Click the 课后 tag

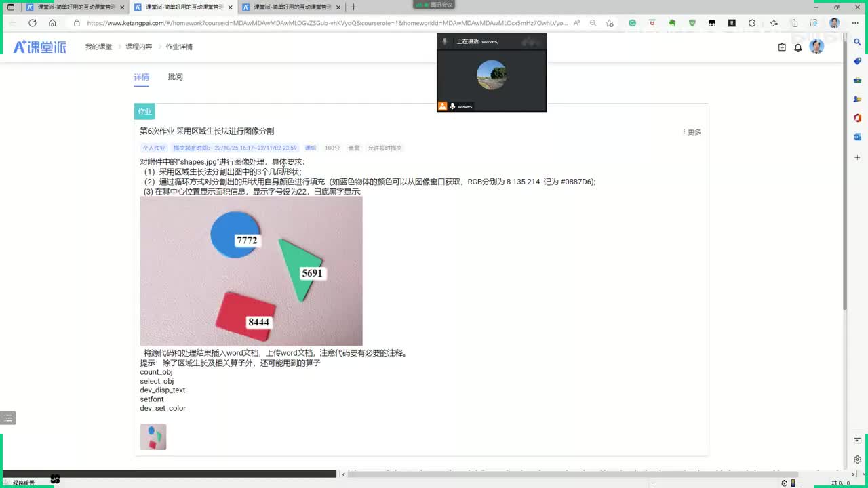[311, 148]
